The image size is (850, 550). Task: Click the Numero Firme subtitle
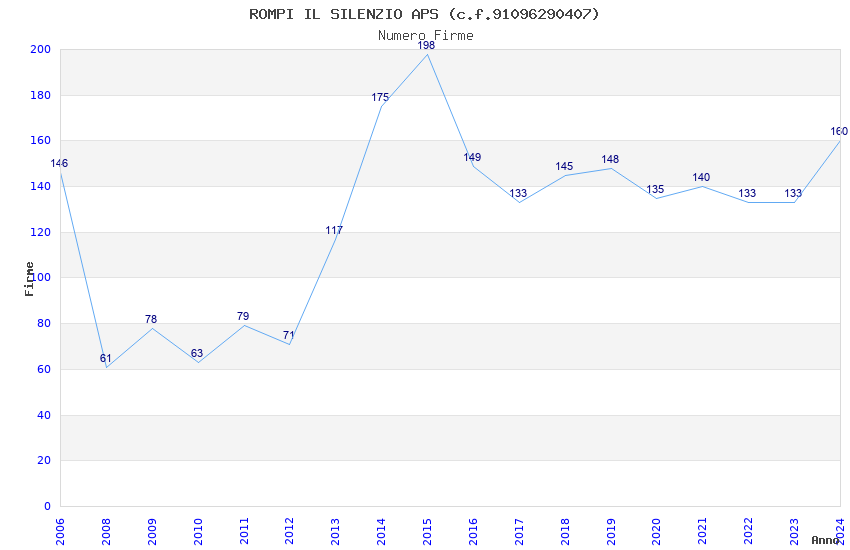tap(426, 35)
